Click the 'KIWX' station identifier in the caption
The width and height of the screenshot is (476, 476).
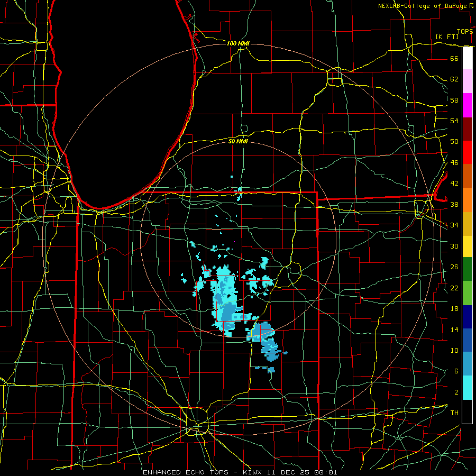tap(253, 472)
